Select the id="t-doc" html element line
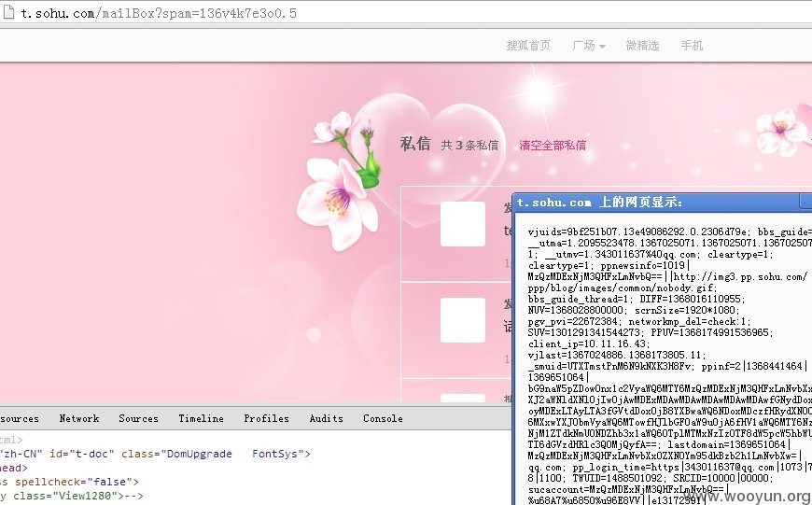Image resolution: width=812 pixels, height=505 pixels. pyautogui.click(x=155, y=454)
